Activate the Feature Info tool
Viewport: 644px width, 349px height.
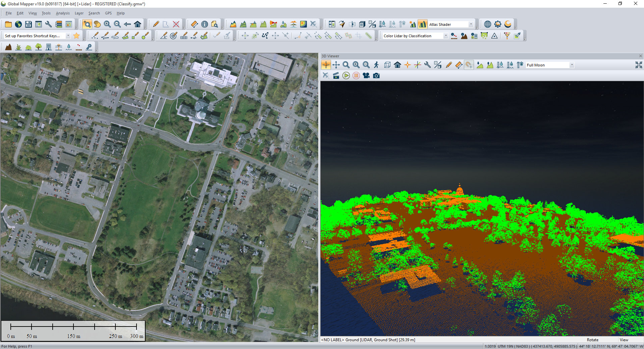pos(204,24)
